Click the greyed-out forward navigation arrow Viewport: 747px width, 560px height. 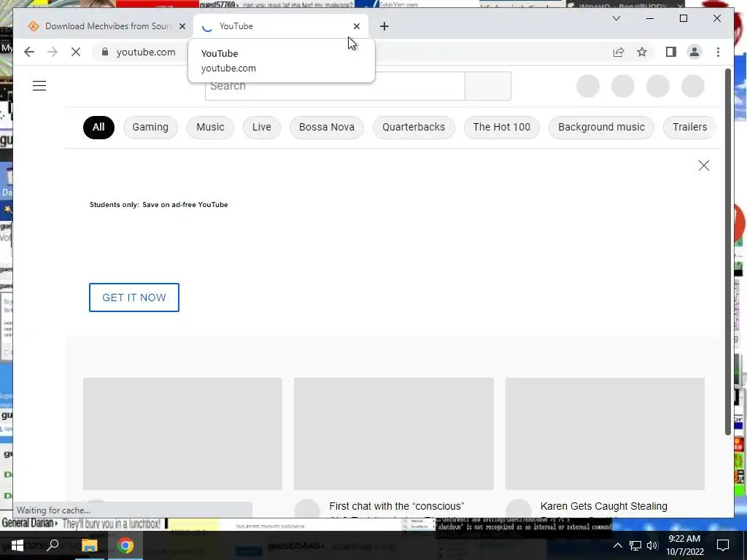[x=53, y=52]
